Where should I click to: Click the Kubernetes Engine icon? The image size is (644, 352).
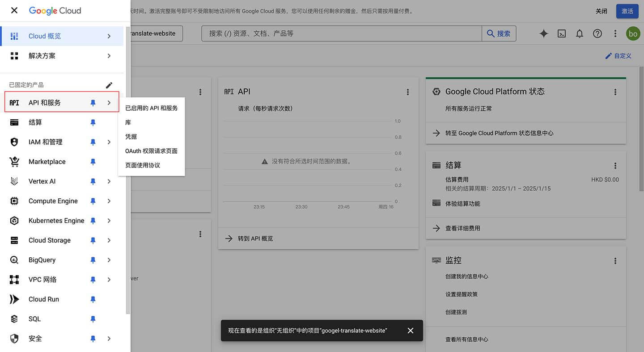(x=14, y=221)
